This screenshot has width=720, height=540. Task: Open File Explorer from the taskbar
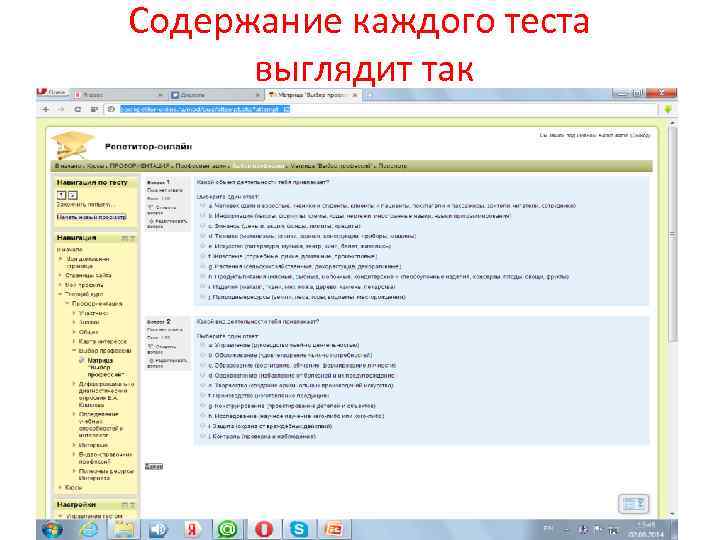(x=122, y=530)
